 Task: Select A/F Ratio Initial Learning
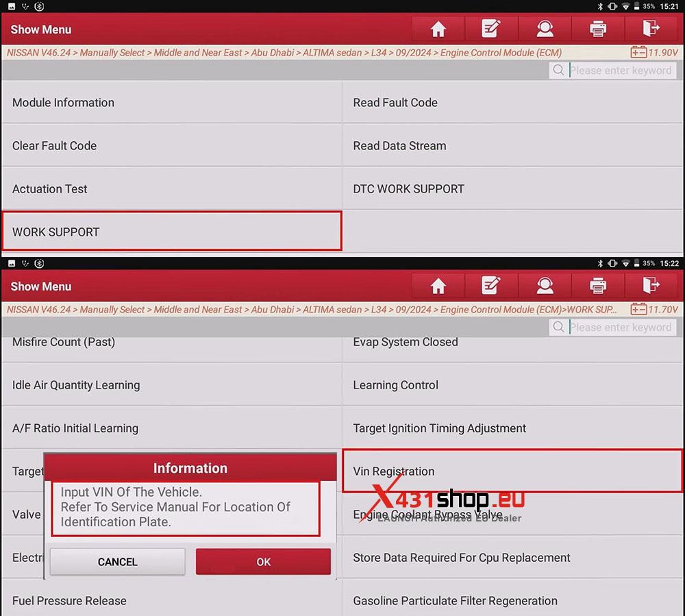pos(172,428)
